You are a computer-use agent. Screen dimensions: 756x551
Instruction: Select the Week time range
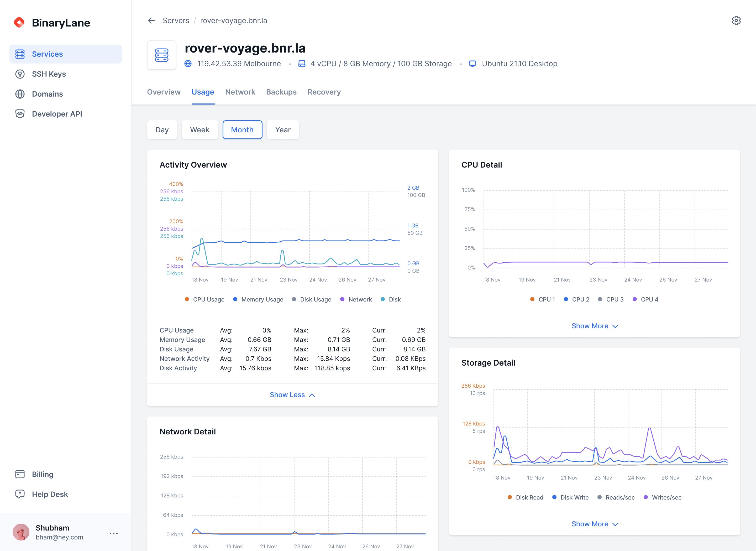pos(200,130)
